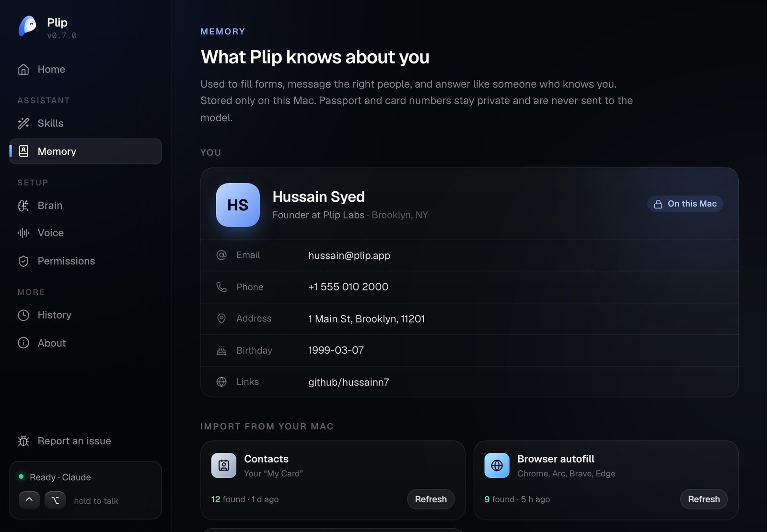Image resolution: width=767 pixels, height=532 pixels.
Task: Click the HS profile avatar
Action: coord(238,205)
